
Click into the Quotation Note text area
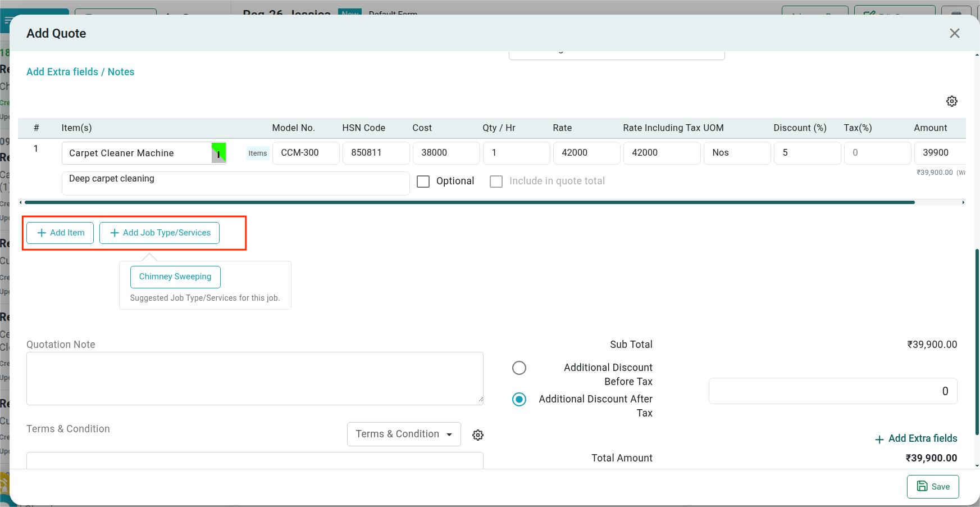pyautogui.click(x=254, y=378)
